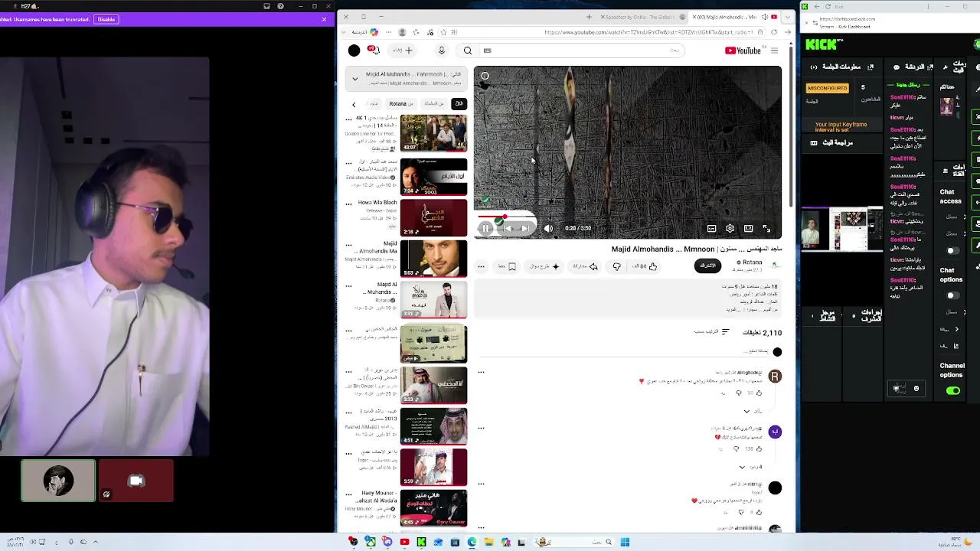Screen dimensions: 980x551
Task: Click the red camera tile in call window
Action: point(136,481)
